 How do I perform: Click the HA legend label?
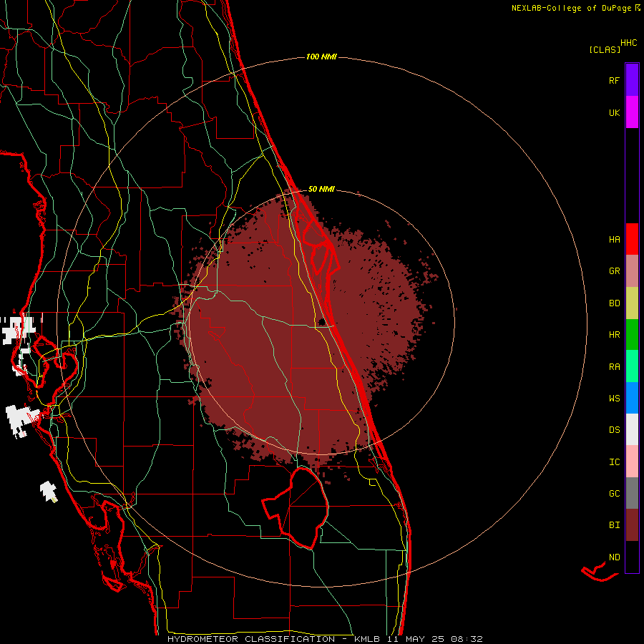pyautogui.click(x=614, y=240)
